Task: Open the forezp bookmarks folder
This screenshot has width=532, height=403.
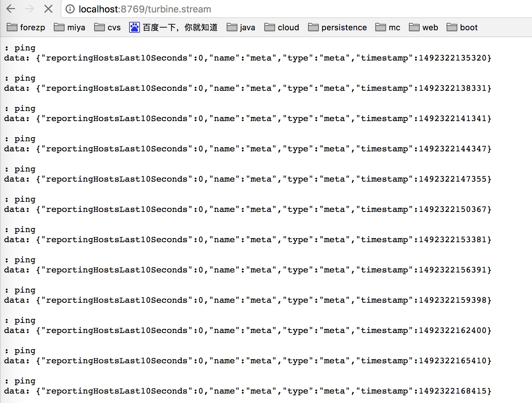Action: (26, 27)
